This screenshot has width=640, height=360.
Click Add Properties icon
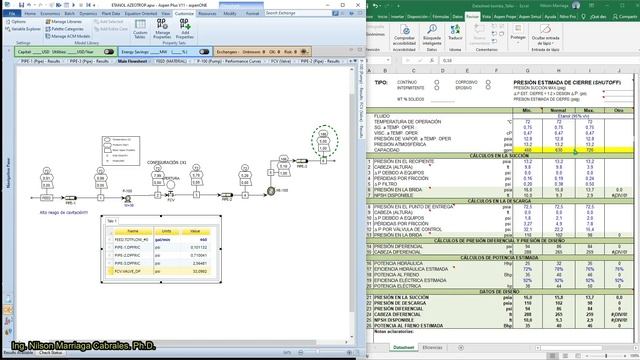(x=184, y=29)
